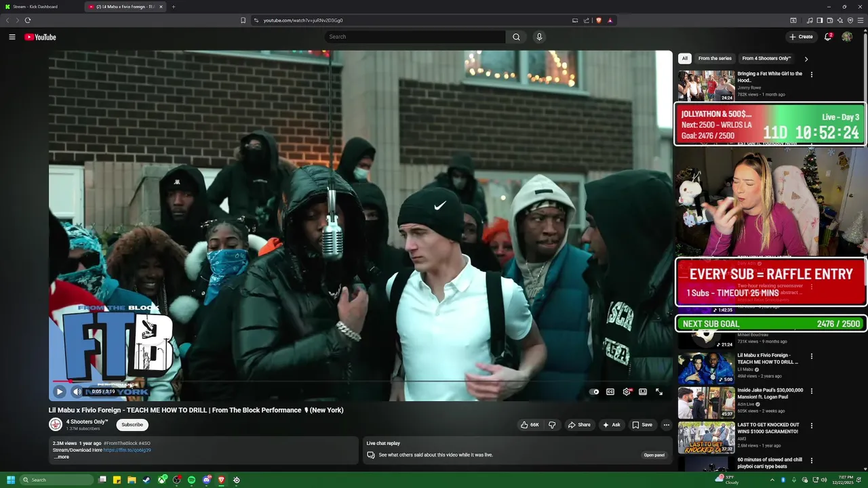Open options for TEACH ME HOW TO DRILL suggestion
Viewport: 868px width, 488px height.
point(811,356)
